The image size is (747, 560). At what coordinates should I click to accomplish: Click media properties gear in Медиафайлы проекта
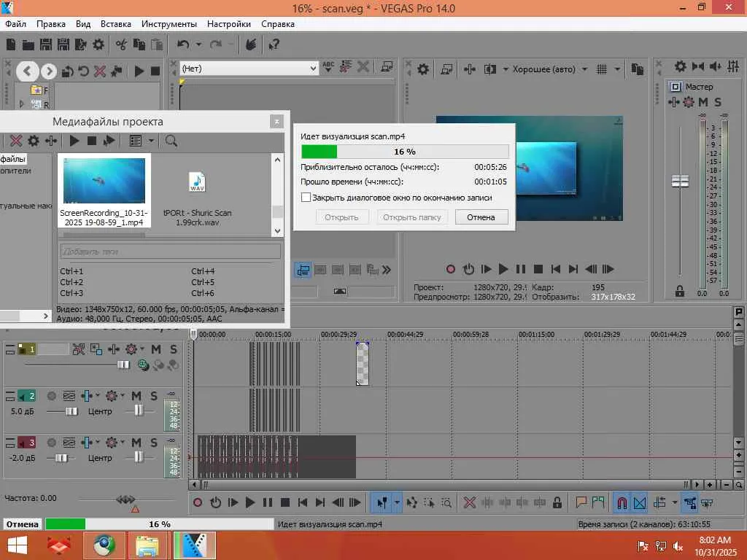pyautogui.click(x=34, y=141)
